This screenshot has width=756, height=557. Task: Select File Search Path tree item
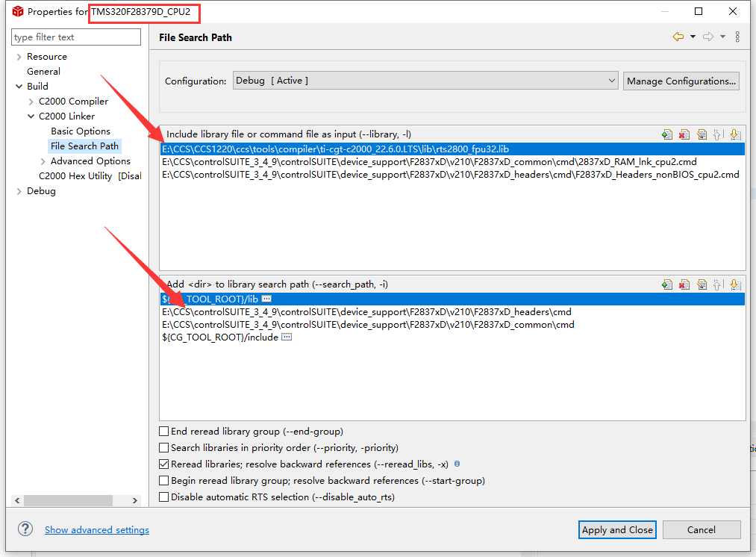pos(84,146)
